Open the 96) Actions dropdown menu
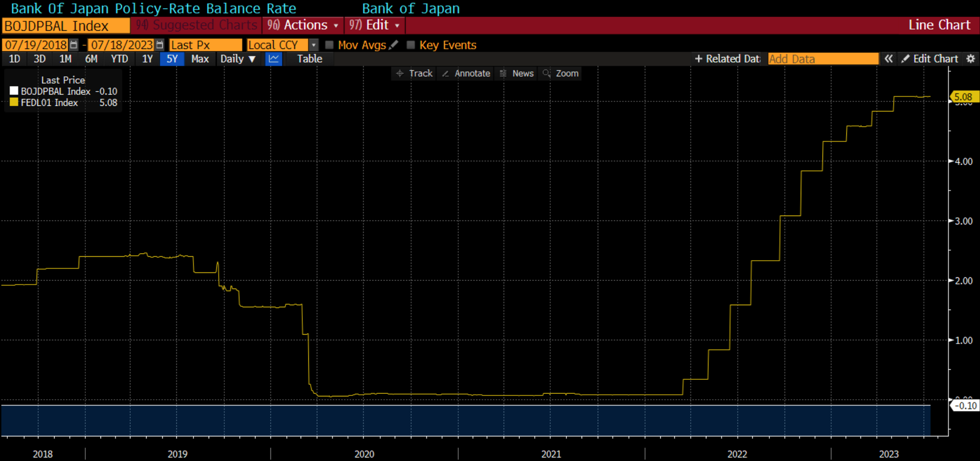980x461 pixels. (x=303, y=25)
